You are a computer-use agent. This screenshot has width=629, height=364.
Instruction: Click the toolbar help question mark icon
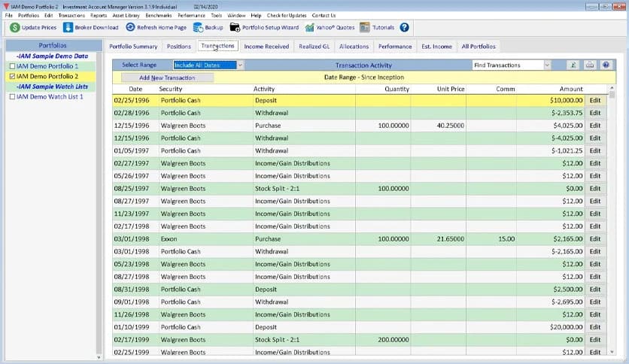click(x=404, y=27)
